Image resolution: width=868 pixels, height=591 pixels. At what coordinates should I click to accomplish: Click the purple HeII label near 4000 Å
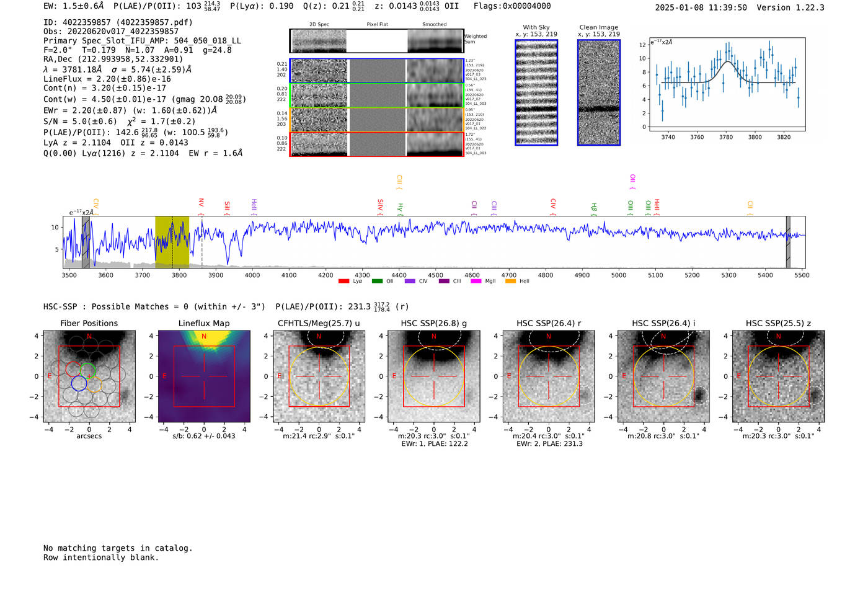254,206
